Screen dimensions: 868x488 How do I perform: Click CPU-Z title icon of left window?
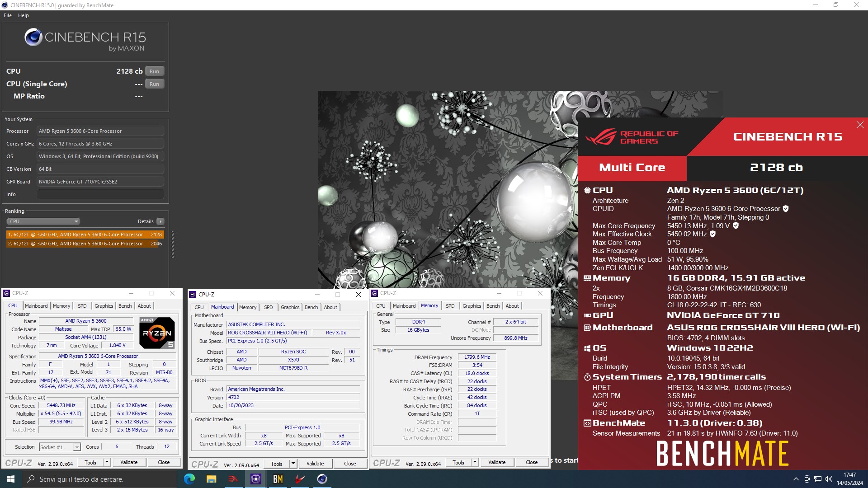[x=7, y=293]
